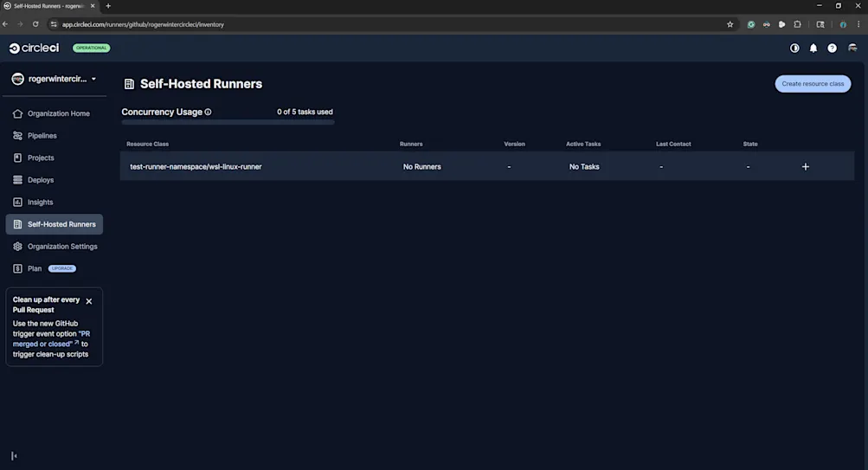Click the Organization Settings gear icon
The height and width of the screenshot is (470, 868).
[17, 247]
